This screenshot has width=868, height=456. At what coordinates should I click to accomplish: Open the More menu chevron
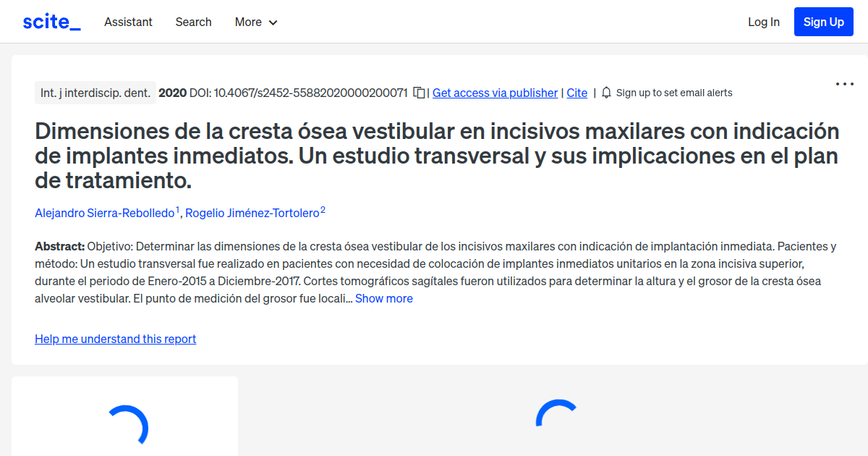[x=274, y=22]
